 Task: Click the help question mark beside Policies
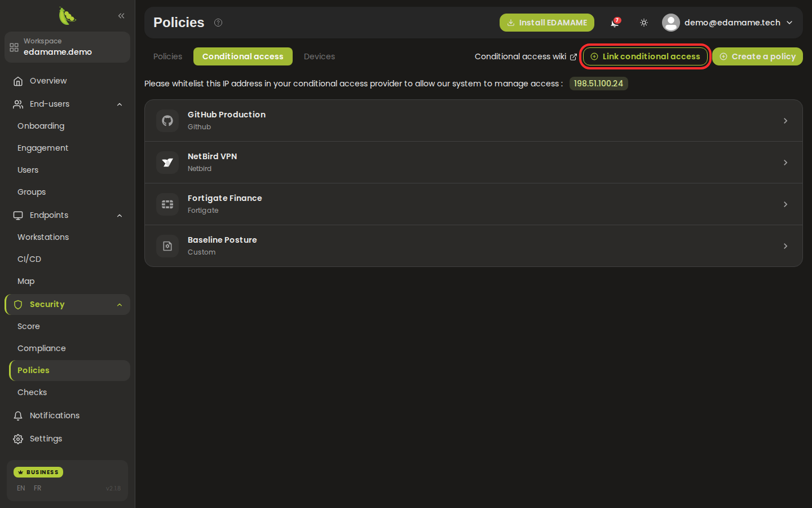pos(218,23)
